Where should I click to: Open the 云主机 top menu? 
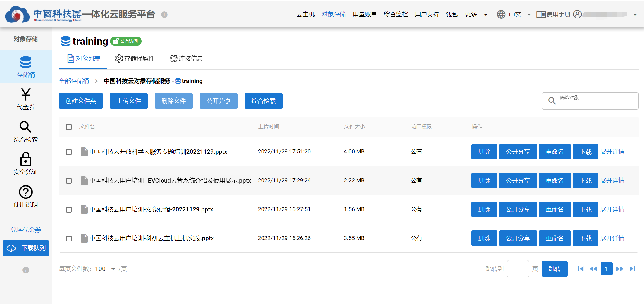pyautogui.click(x=306, y=14)
